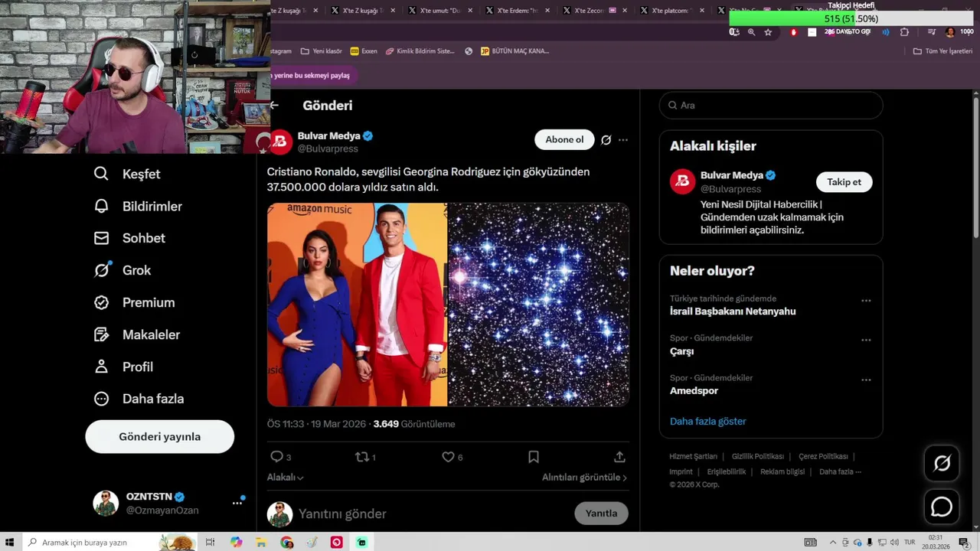980x551 pixels.
Task: Open the floating chat messages button
Action: (942, 507)
